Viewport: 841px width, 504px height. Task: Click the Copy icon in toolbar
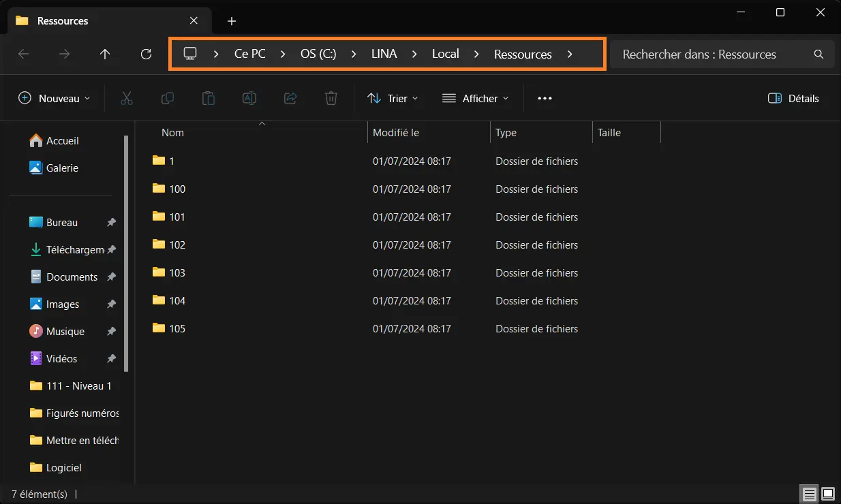click(x=168, y=98)
